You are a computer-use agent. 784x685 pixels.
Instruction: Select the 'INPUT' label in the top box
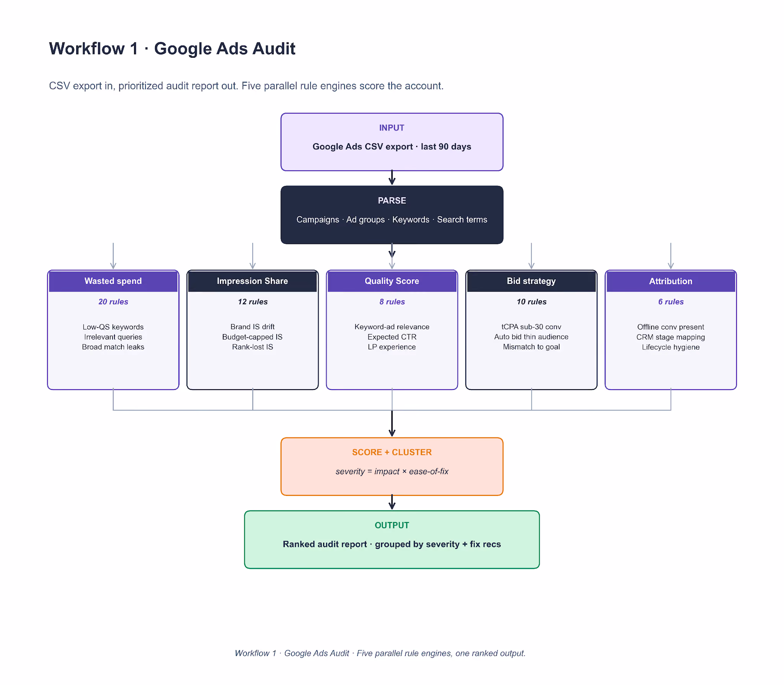point(392,128)
